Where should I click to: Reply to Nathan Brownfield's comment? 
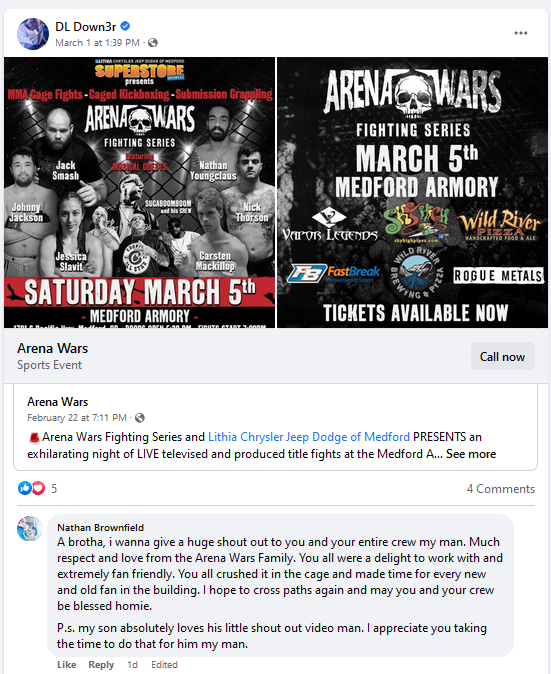(x=101, y=665)
